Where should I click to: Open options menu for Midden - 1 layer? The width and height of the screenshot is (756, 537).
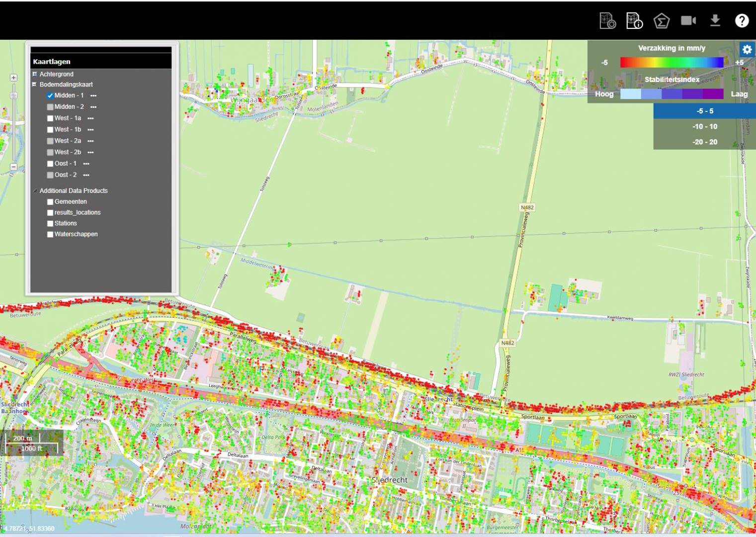point(93,95)
